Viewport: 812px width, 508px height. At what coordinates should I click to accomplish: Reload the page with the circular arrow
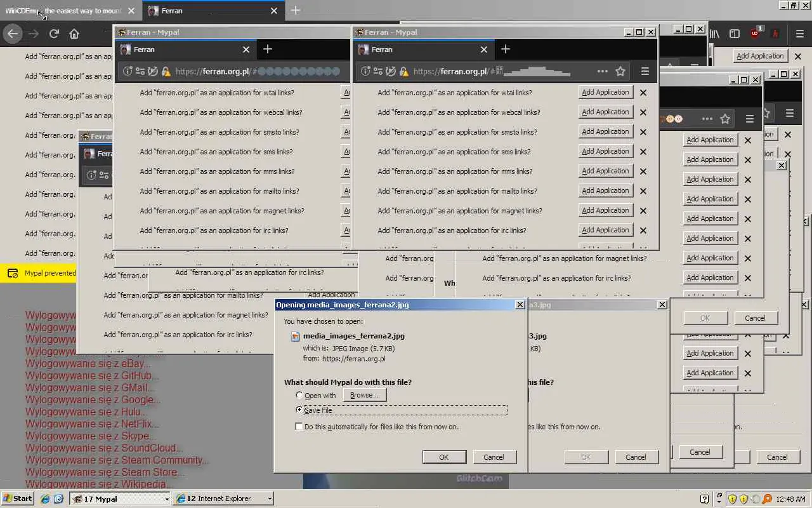(54, 34)
